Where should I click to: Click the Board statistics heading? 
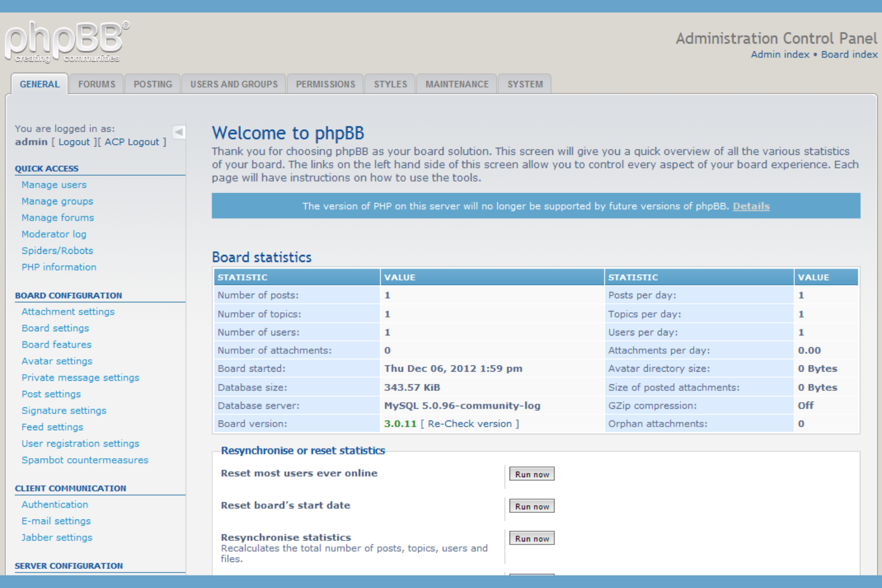point(262,257)
